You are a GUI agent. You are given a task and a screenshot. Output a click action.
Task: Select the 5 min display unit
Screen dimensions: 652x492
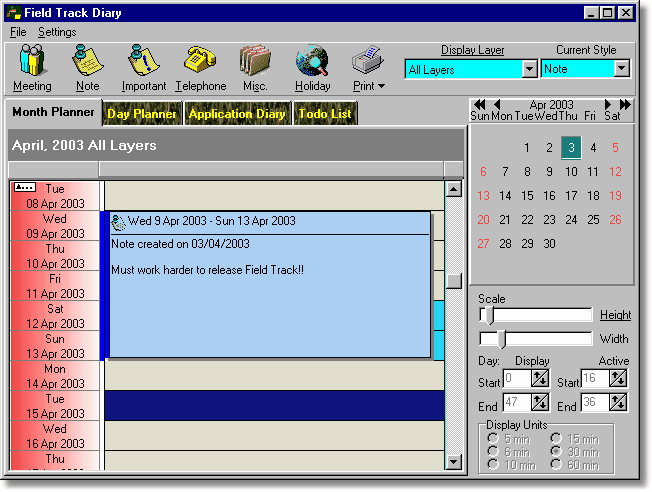click(493, 438)
